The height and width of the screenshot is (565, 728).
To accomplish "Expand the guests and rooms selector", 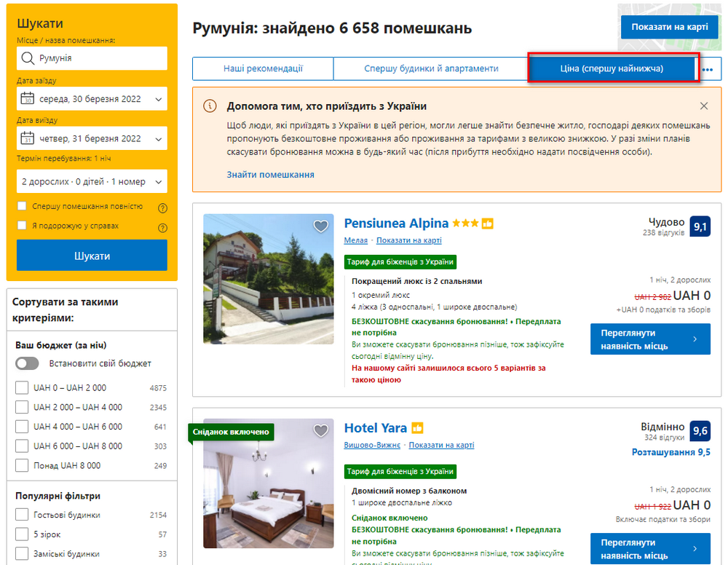I will coord(92,181).
